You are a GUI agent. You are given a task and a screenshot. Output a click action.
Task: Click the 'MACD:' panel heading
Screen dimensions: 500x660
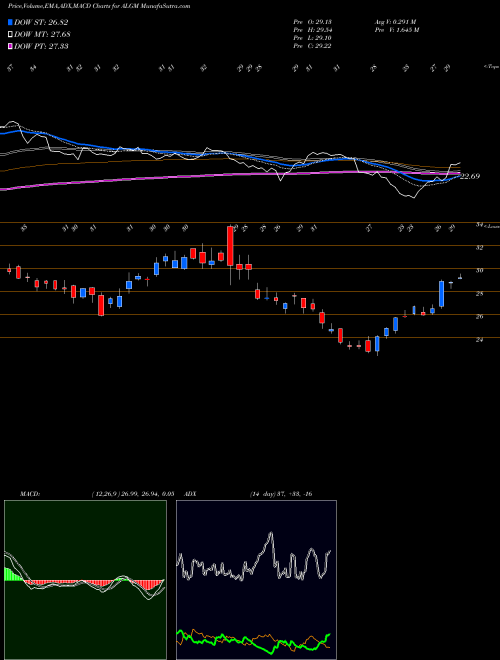(29, 494)
